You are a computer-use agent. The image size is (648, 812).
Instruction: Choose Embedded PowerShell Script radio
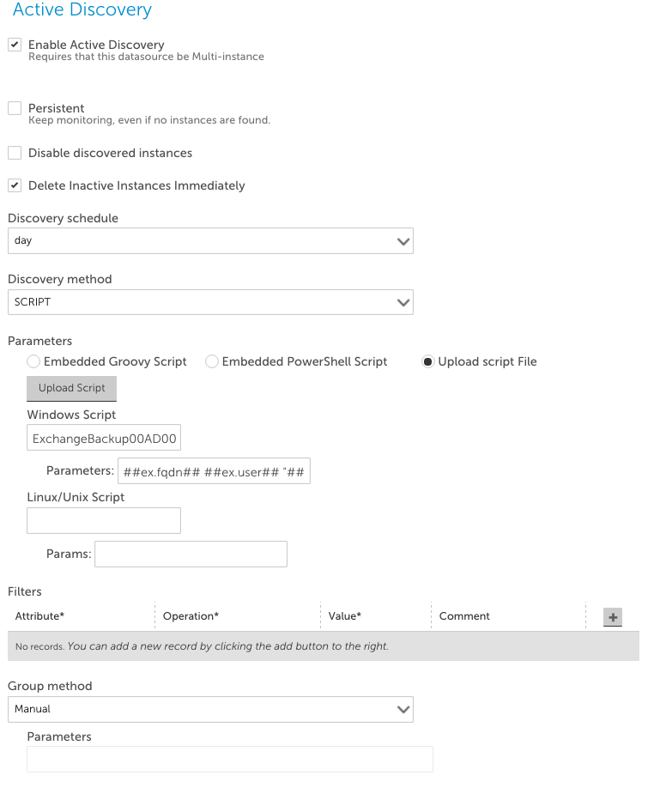tap(212, 361)
